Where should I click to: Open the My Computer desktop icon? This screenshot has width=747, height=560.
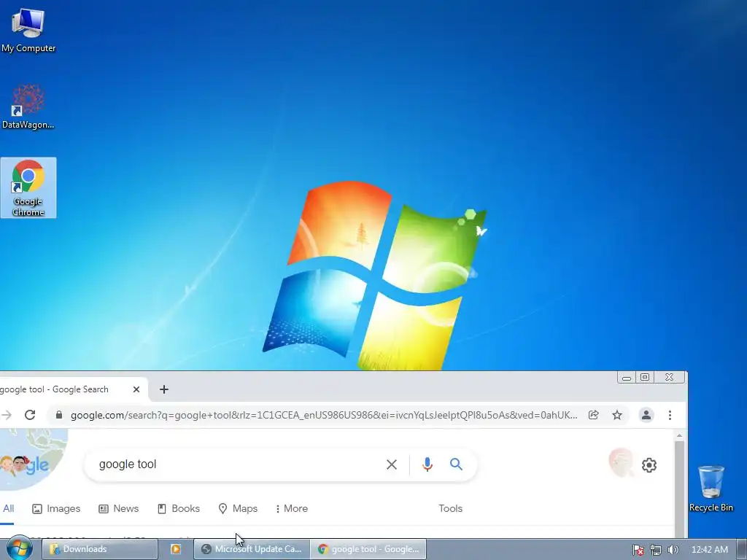(28, 31)
